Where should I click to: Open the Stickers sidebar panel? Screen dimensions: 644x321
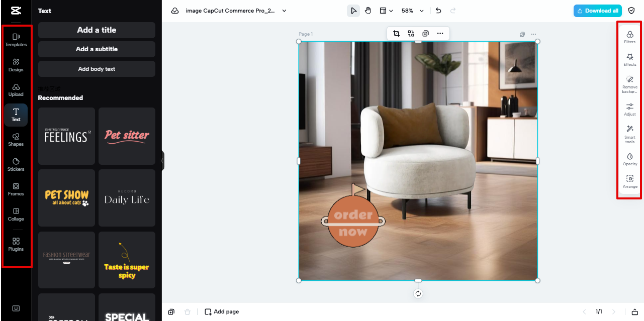point(16,165)
